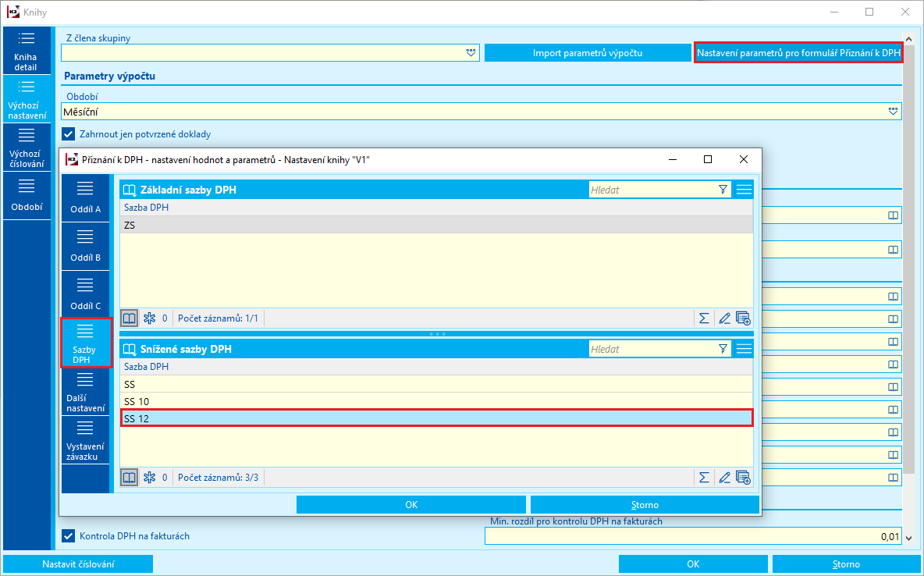Image resolution: width=924 pixels, height=576 pixels.
Task: Minimize the Přiznání k DPH dialog
Action: 673,160
